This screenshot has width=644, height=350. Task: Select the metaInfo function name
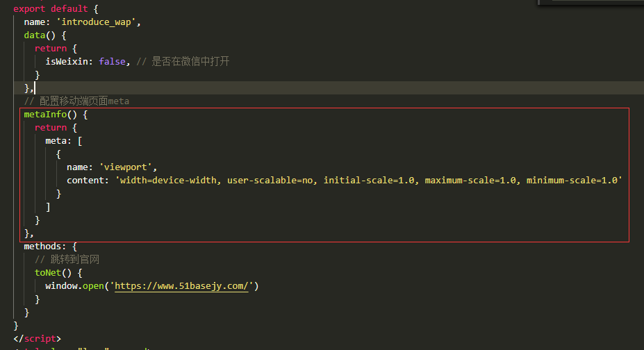click(45, 115)
